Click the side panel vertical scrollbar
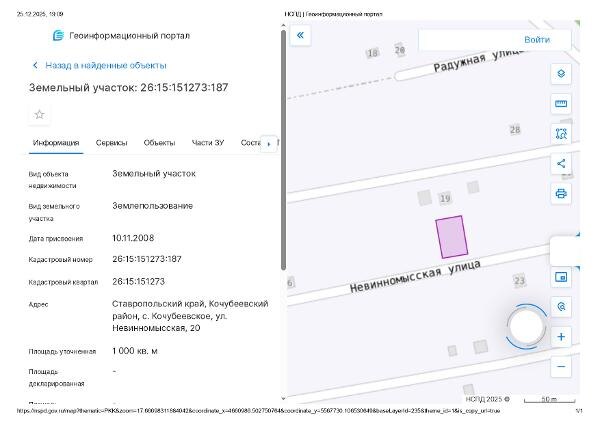This screenshot has width=600, height=424. 284,149
